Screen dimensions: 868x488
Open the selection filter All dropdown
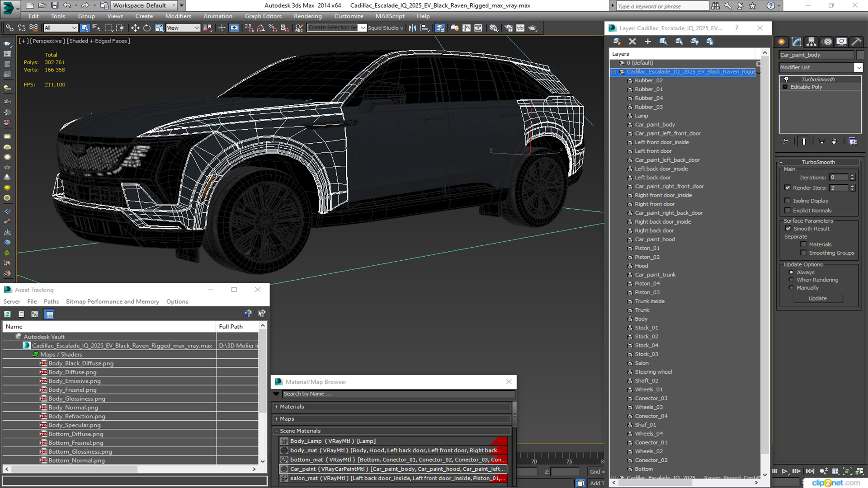tap(61, 28)
